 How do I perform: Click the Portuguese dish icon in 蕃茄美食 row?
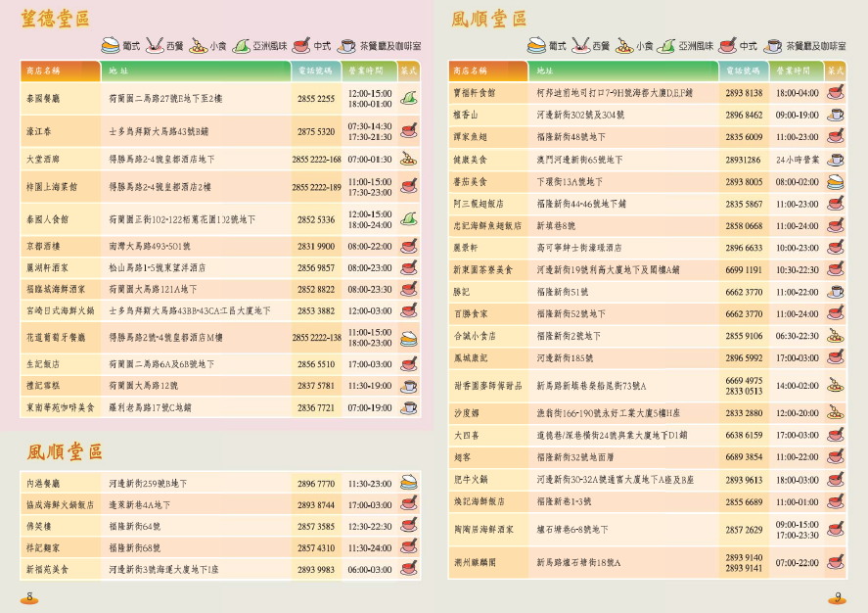coord(835,181)
